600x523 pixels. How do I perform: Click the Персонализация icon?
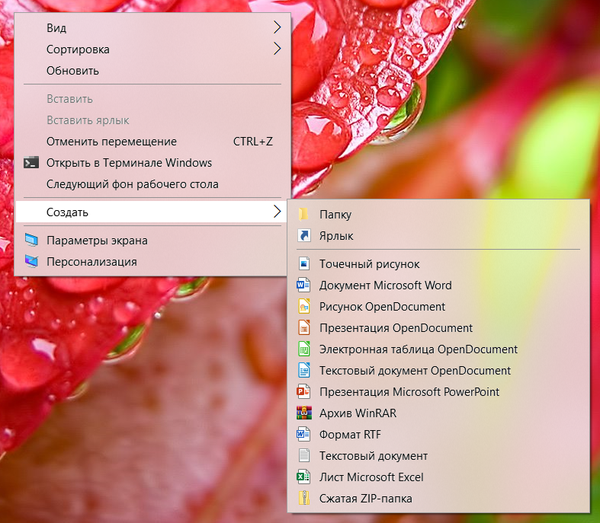coord(31,262)
